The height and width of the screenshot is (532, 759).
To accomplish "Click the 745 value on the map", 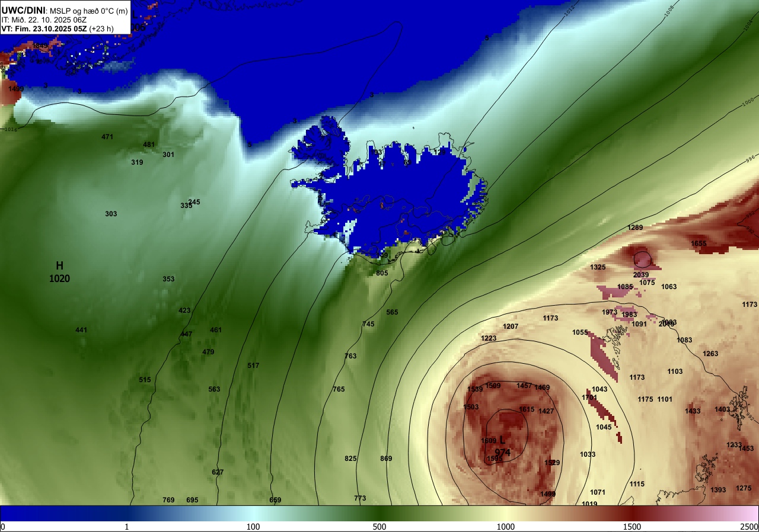I will [x=368, y=324].
